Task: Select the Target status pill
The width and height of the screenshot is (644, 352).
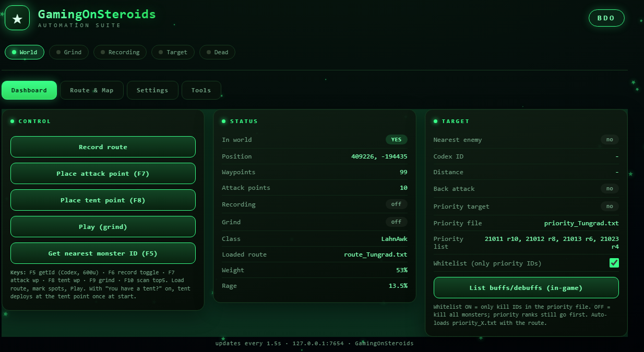Action: point(173,52)
